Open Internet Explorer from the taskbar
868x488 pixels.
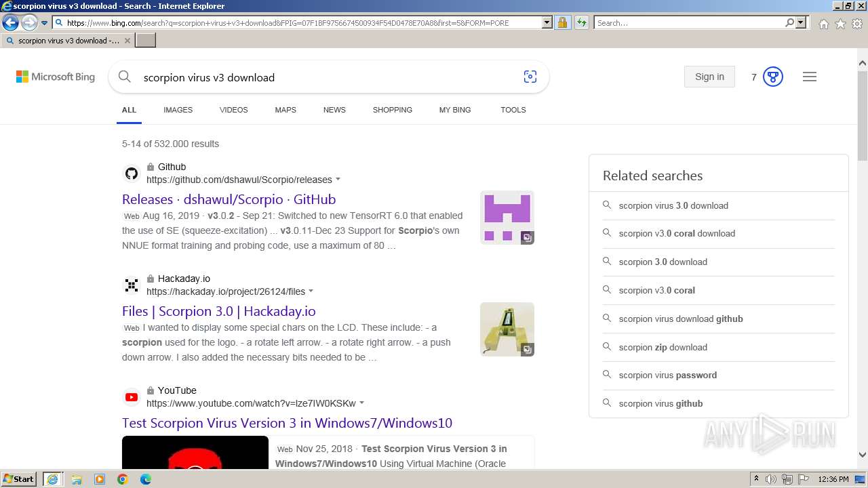[x=53, y=479]
